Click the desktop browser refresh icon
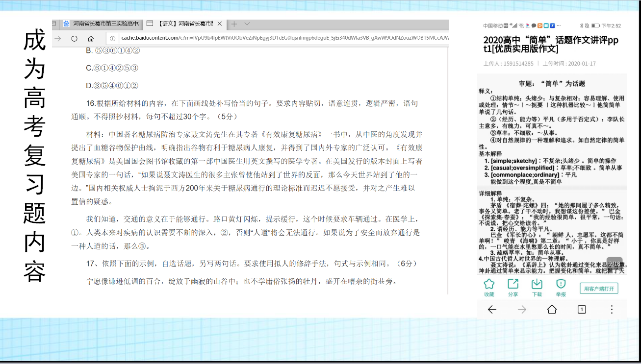 pos(75,38)
